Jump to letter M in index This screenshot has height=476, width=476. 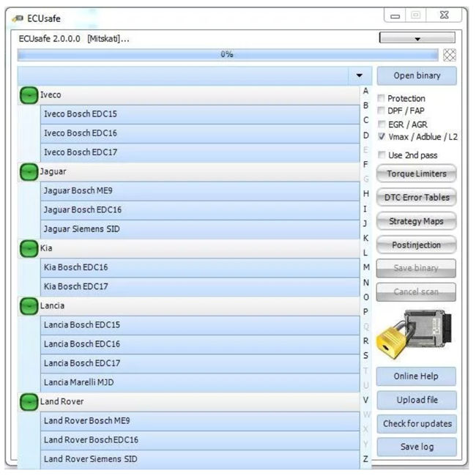[366, 267]
